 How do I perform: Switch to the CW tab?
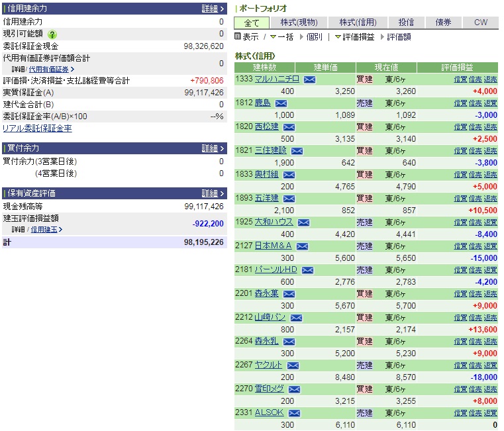point(481,23)
